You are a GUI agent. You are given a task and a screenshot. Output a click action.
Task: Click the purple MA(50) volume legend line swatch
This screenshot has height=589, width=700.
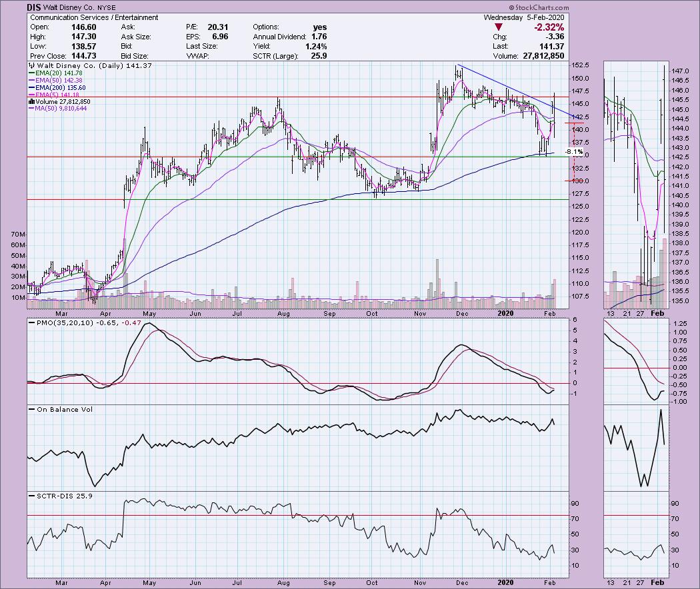[x=32, y=109]
